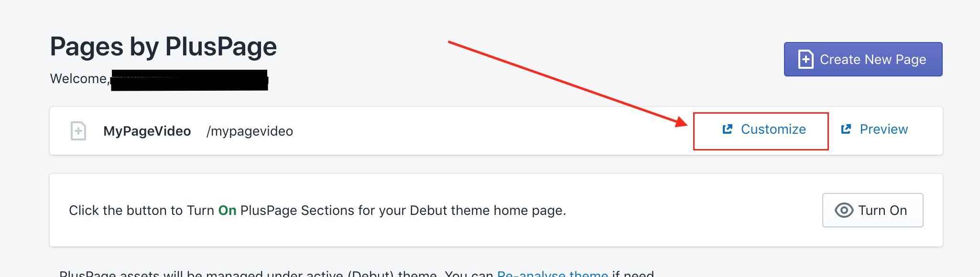Click the green On word in description
This screenshot has width=980, height=277.
tap(227, 211)
